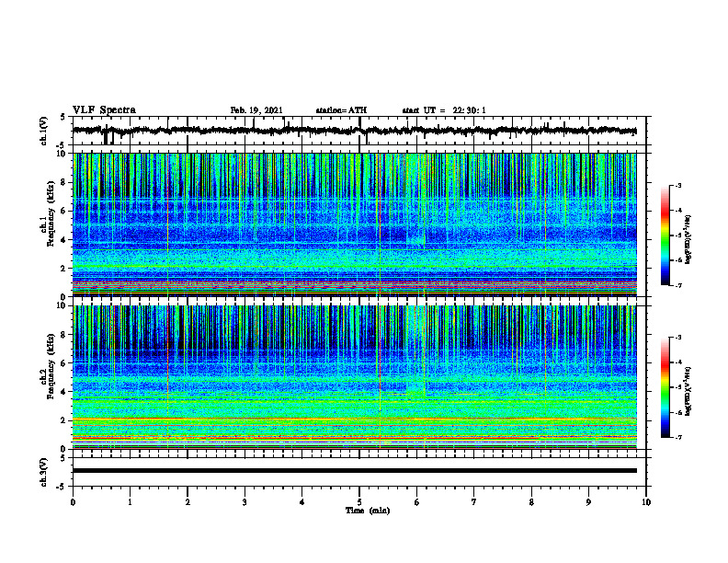Click the "ch.1(V)" waveform axis label

tap(44, 131)
